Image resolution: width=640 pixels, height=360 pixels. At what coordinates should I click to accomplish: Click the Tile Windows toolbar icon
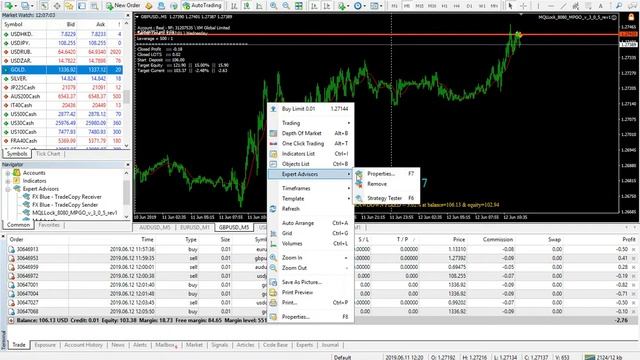pos(299,6)
